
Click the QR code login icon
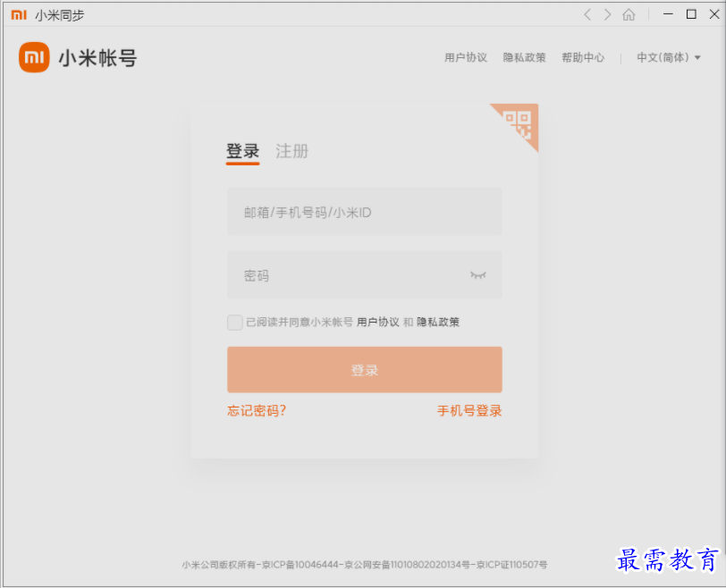519,123
